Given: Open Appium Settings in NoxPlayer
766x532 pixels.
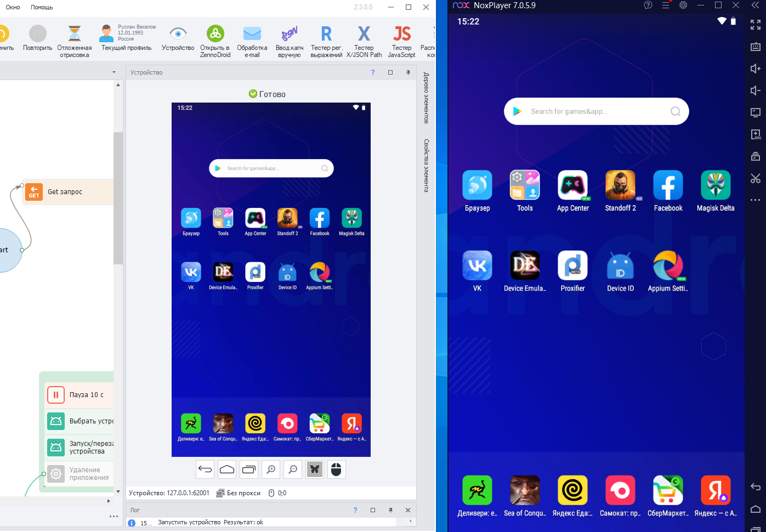Looking at the screenshot, I should click(x=668, y=271).
